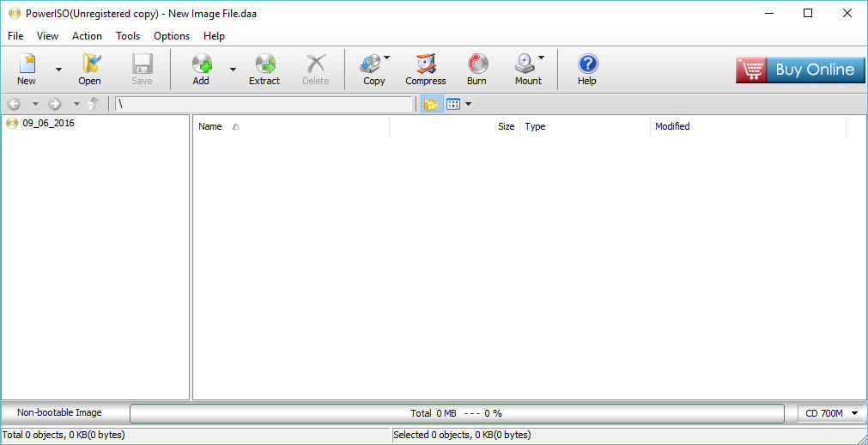The height and width of the screenshot is (445, 868).
Task: Click the Extract disc icon
Action: coord(265,64)
